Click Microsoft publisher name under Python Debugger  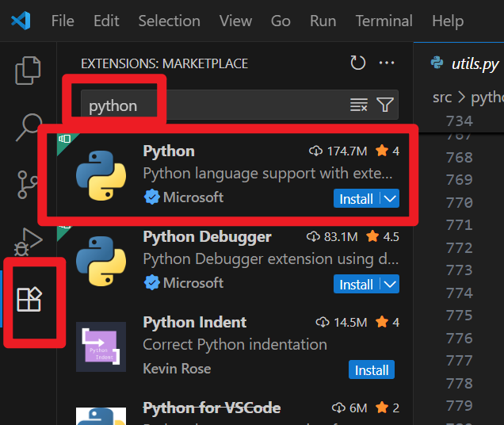193,282
